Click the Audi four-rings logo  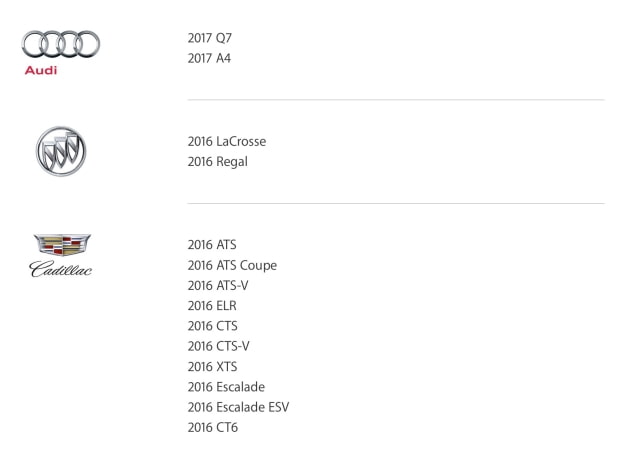[x=61, y=44]
